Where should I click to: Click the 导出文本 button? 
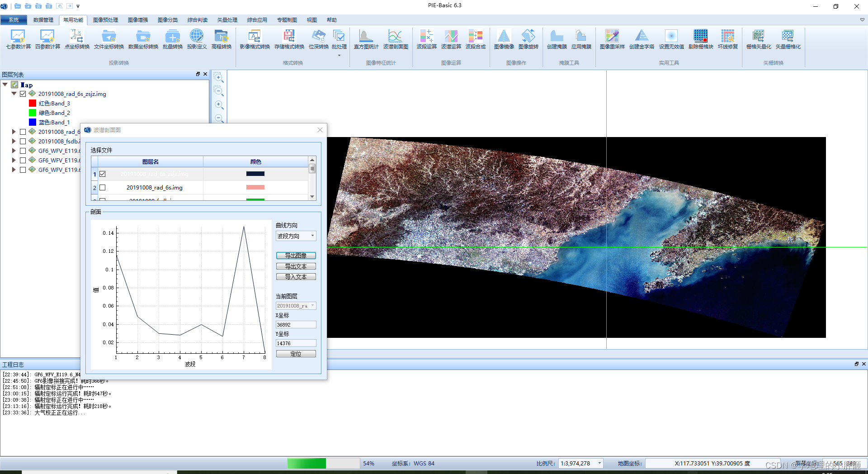point(296,266)
